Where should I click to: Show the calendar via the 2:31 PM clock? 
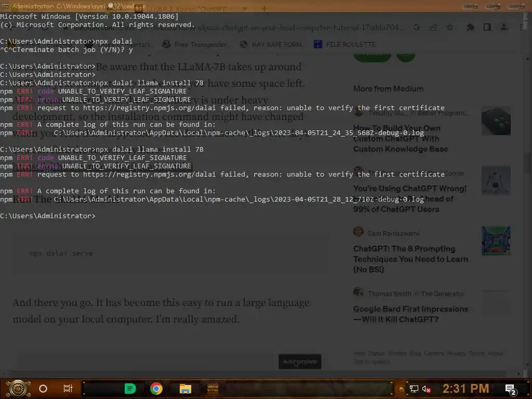pos(465,389)
